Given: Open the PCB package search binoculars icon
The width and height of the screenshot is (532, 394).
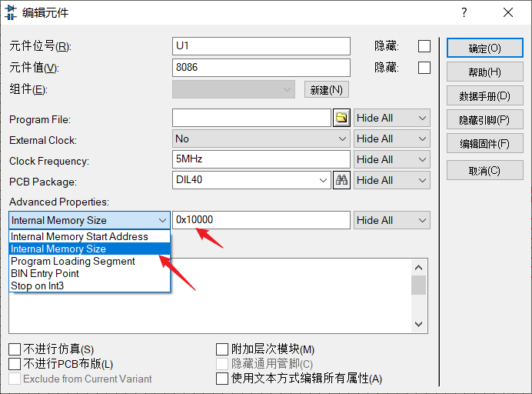Looking at the screenshot, I should (341, 180).
